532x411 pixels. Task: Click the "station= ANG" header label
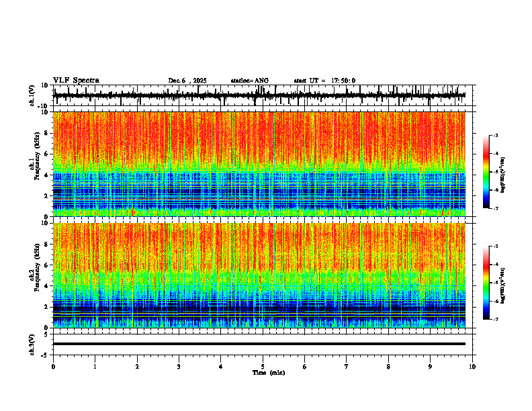click(250, 81)
